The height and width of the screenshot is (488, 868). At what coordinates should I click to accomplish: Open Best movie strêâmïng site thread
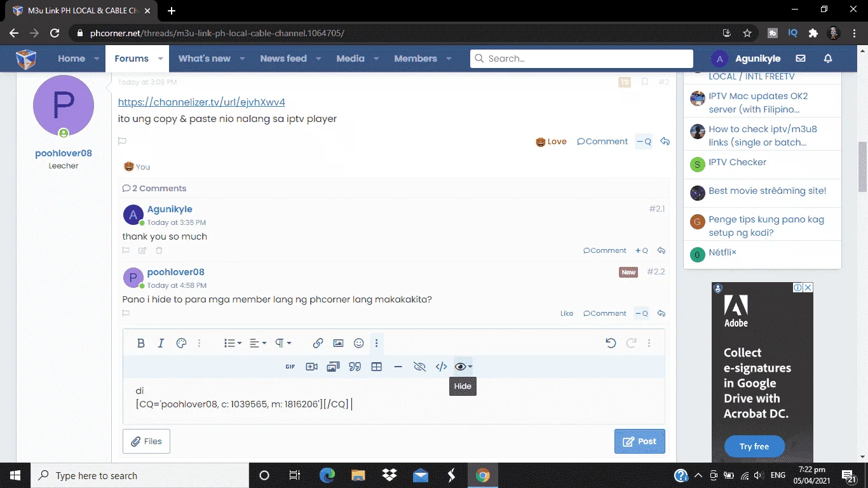(x=768, y=191)
